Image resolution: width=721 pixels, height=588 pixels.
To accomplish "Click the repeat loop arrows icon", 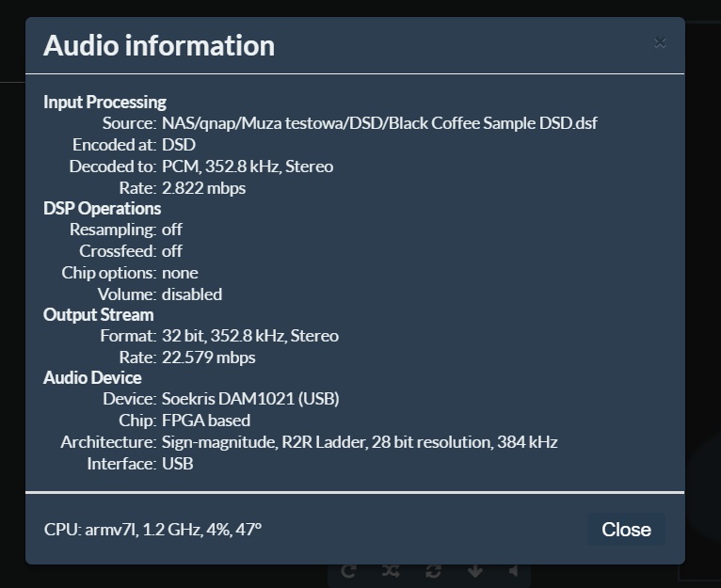I will pyautogui.click(x=433, y=571).
